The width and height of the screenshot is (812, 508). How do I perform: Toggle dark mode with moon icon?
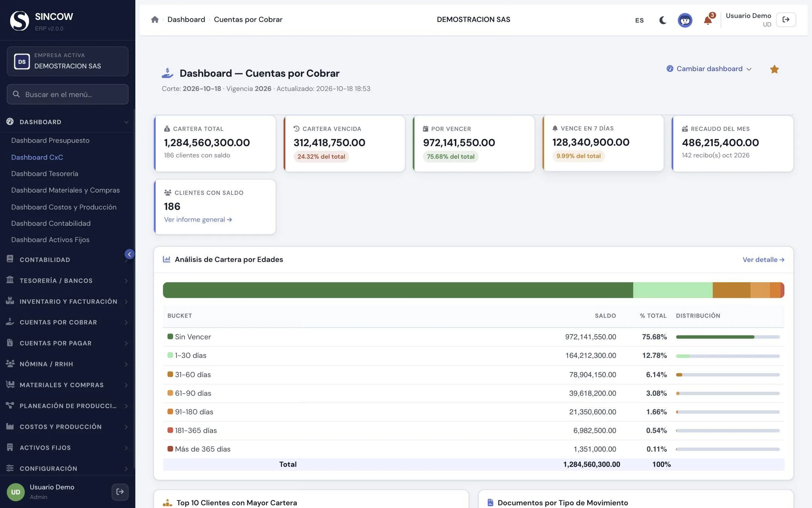pos(662,20)
